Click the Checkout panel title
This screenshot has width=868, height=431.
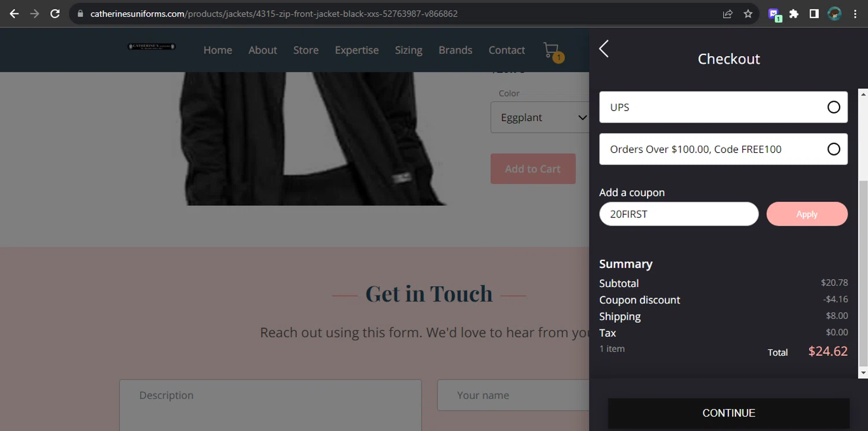[729, 59]
